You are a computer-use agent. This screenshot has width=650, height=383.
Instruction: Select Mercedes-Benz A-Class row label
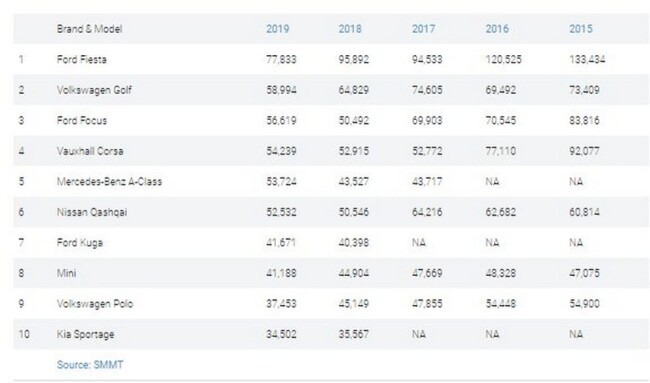(x=109, y=182)
